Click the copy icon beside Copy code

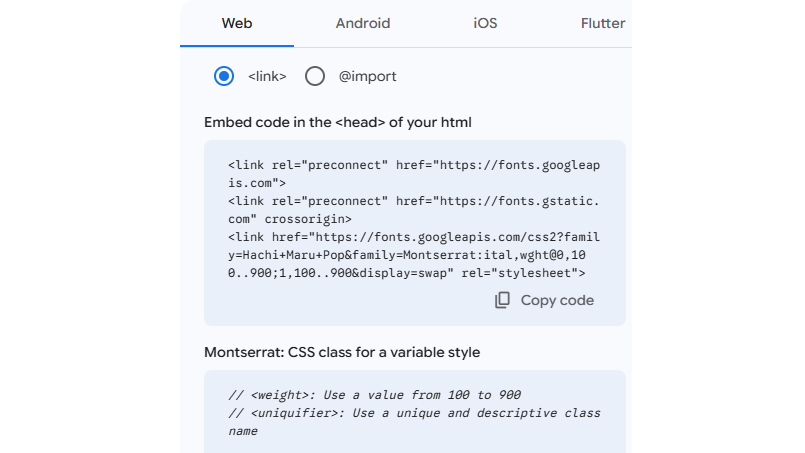coord(503,300)
